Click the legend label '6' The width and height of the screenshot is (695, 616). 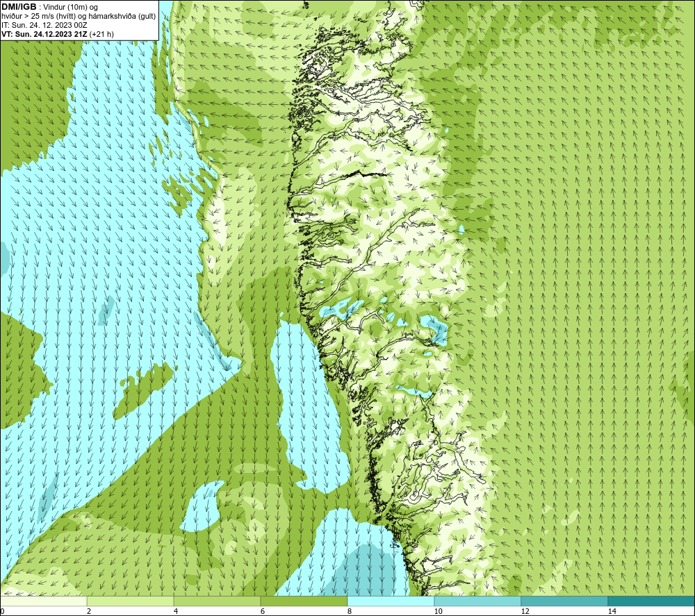tap(263, 611)
